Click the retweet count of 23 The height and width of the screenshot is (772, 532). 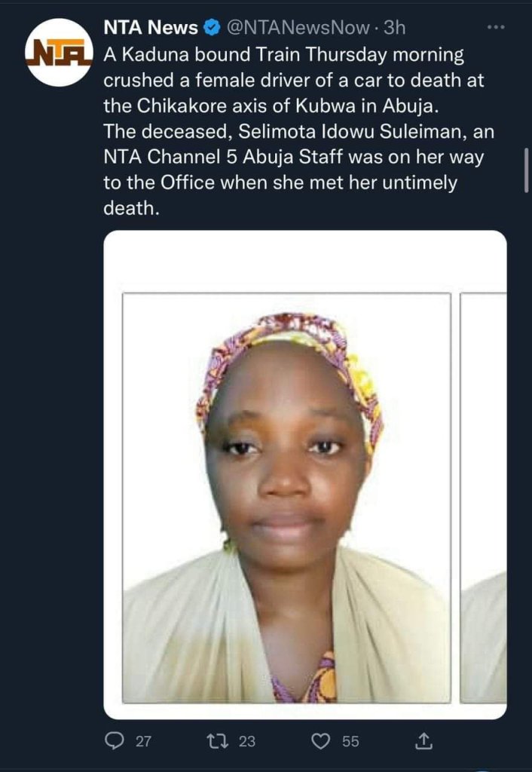tap(247, 742)
